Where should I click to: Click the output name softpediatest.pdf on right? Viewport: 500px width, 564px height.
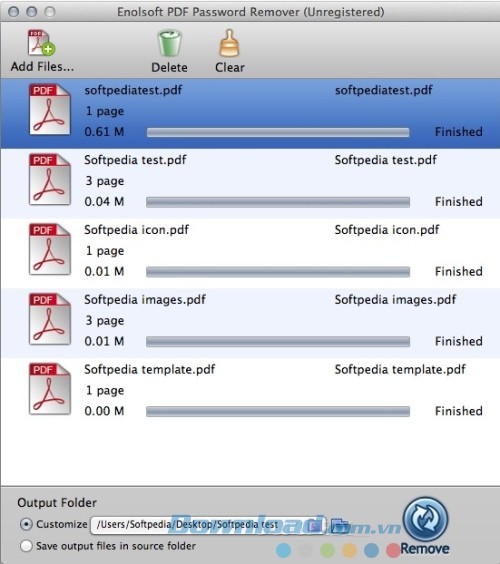(383, 90)
